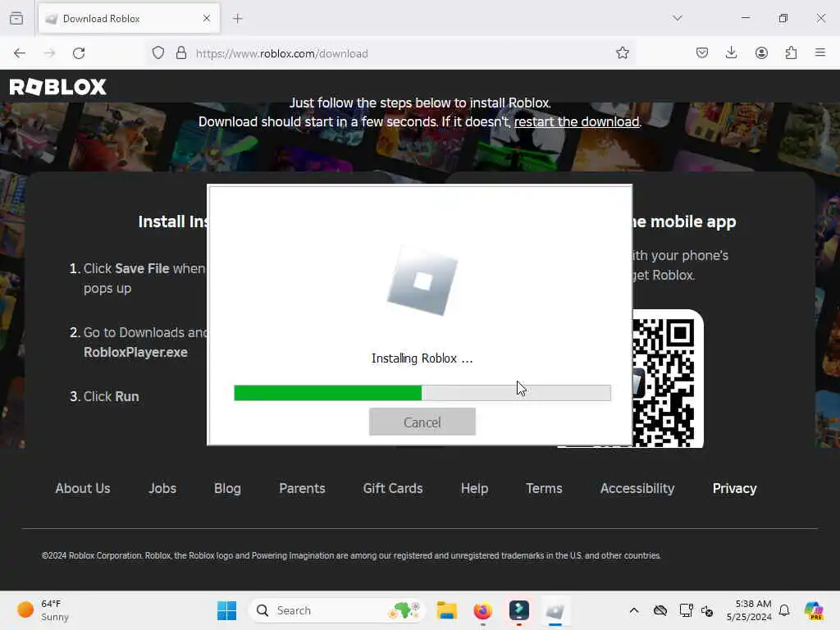The height and width of the screenshot is (630, 840).
Task: Open the Downloads panel
Action: 731,53
